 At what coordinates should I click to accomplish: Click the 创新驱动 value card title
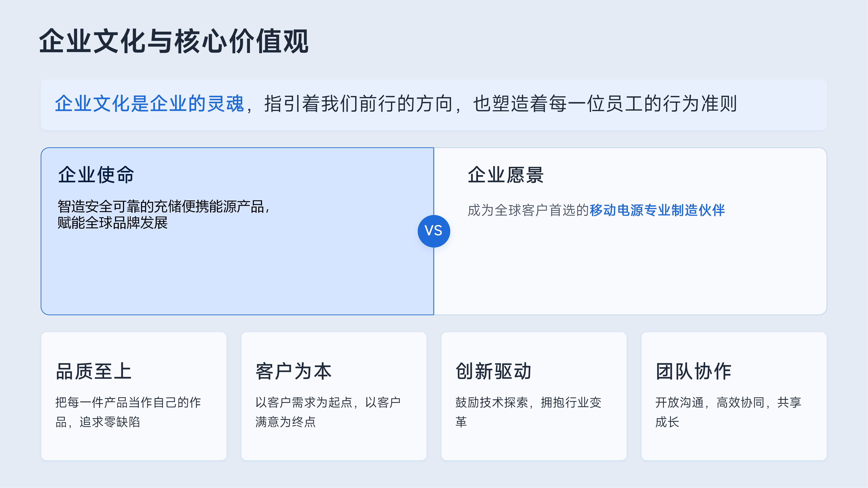click(x=494, y=371)
